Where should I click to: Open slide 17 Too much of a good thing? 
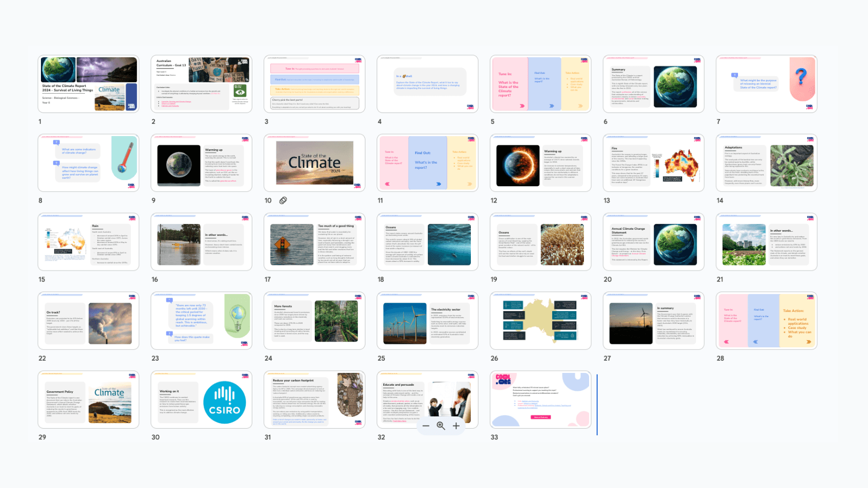click(314, 242)
